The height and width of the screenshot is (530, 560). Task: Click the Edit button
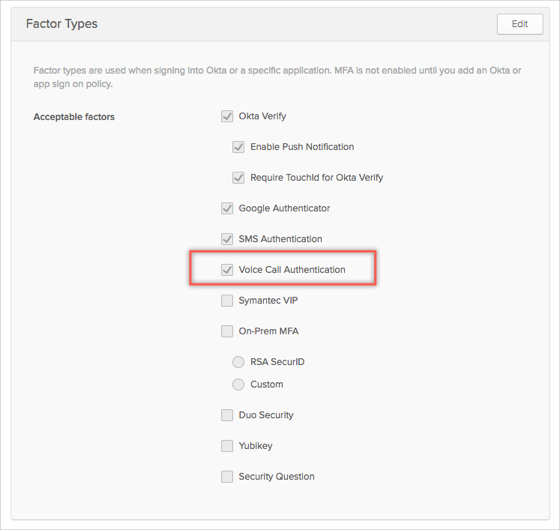(520, 24)
